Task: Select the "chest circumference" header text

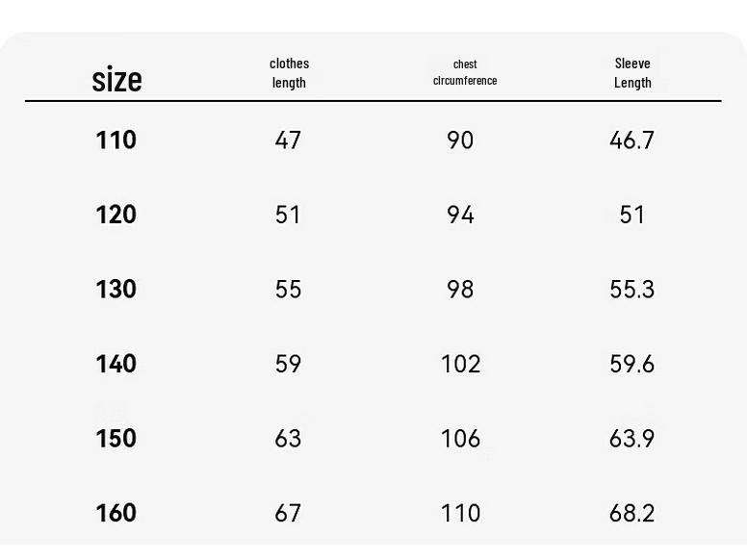Action: (465, 72)
